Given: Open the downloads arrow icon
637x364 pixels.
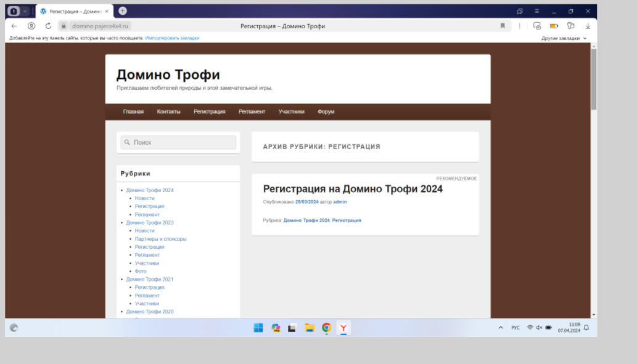Looking at the screenshot, I should [x=588, y=26].
